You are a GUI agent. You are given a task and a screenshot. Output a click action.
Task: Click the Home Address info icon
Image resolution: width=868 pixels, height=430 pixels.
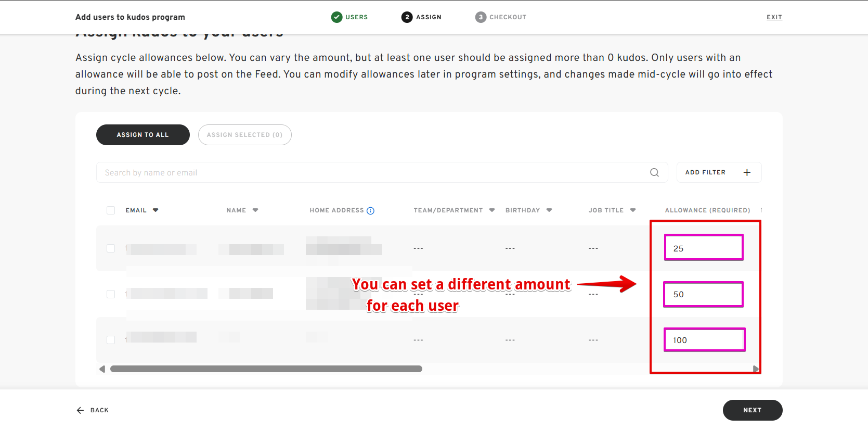click(x=370, y=211)
